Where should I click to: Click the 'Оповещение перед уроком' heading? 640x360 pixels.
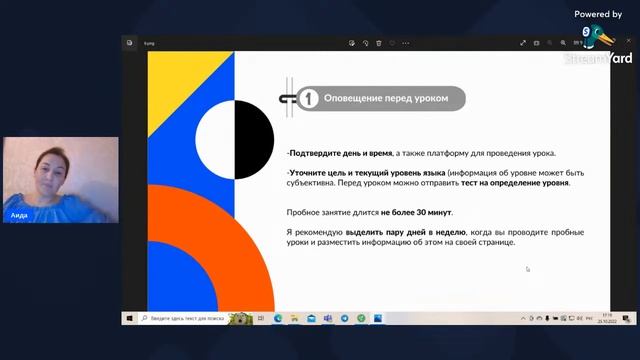click(386, 98)
